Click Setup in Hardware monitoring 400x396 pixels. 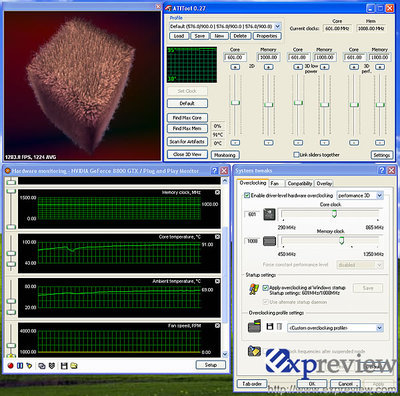211,365
